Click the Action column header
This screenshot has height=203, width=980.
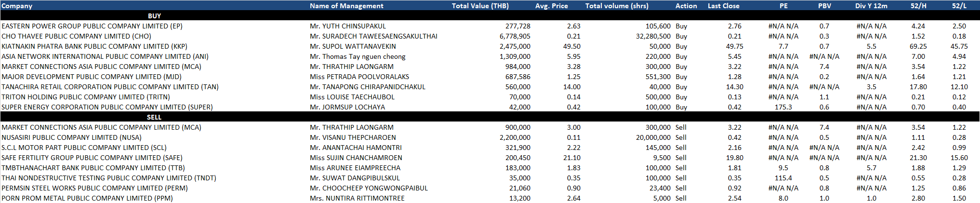click(686, 6)
